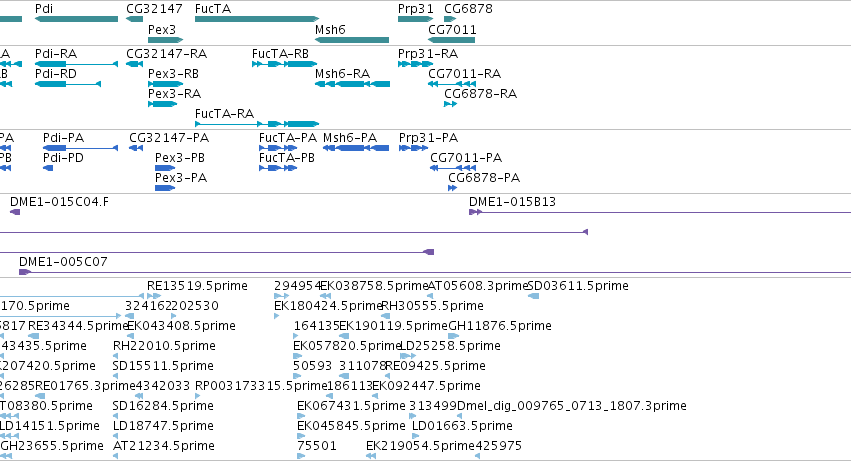Select the LD25258.5prime EST label

tap(450, 346)
